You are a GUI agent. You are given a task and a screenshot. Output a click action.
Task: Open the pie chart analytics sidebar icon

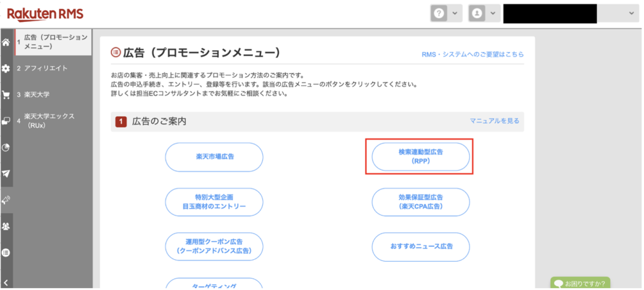click(6, 147)
